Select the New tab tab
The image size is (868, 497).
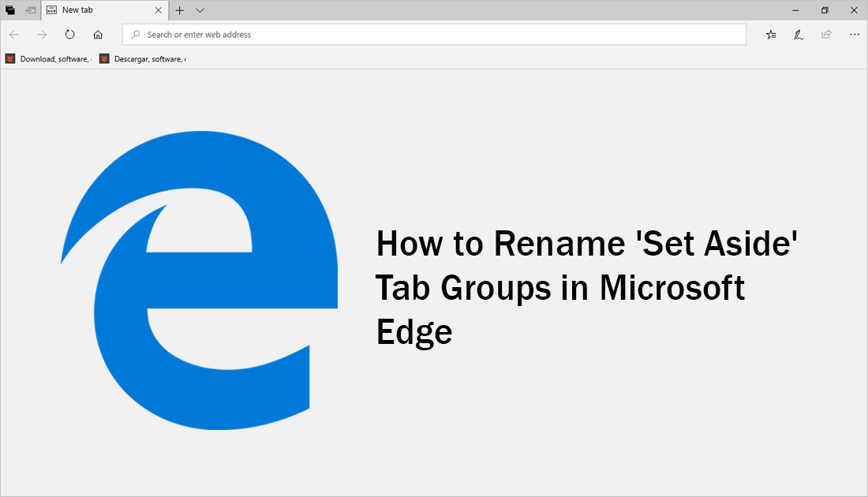(105, 10)
